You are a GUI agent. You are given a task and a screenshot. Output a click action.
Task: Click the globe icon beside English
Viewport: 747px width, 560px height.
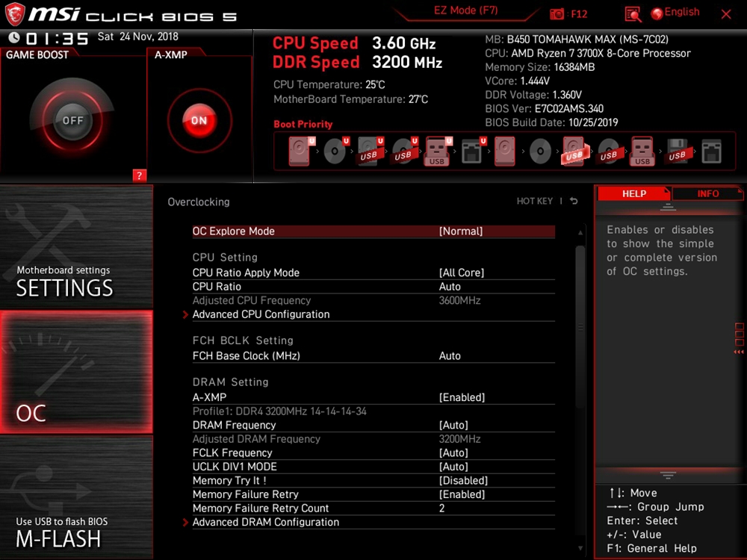point(657,13)
